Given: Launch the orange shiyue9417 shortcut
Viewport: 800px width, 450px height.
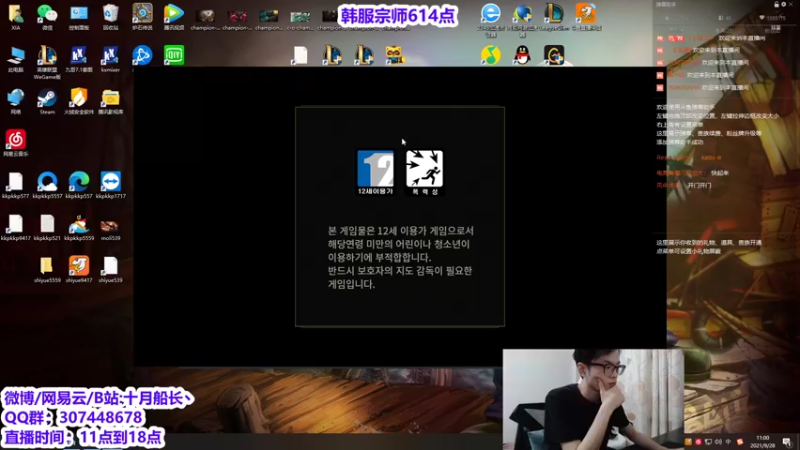Looking at the screenshot, I should tap(79, 269).
